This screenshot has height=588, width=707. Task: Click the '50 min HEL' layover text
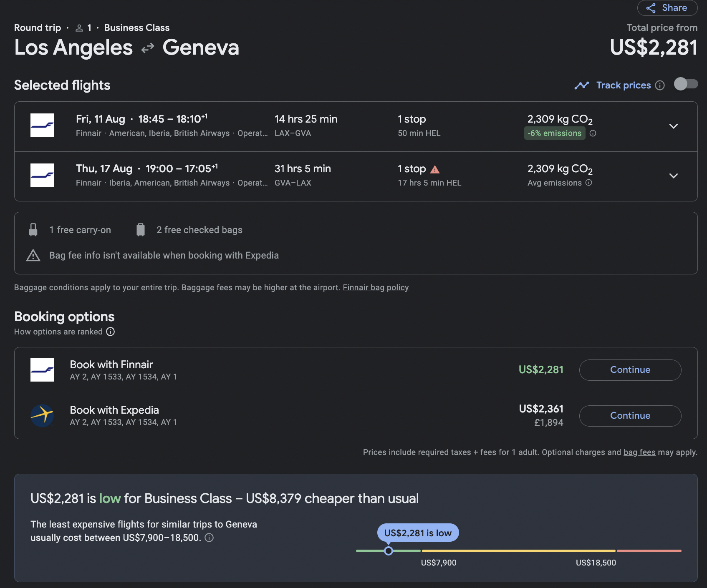point(419,133)
